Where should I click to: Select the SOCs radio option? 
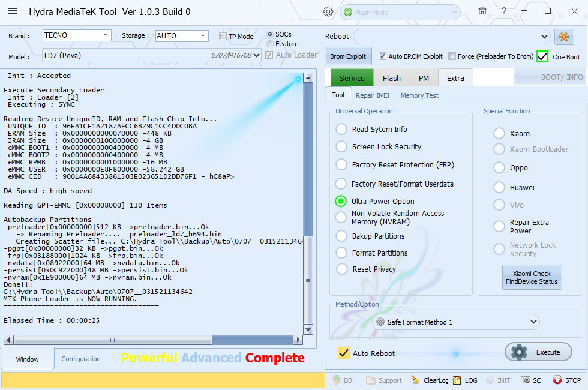pyautogui.click(x=269, y=34)
